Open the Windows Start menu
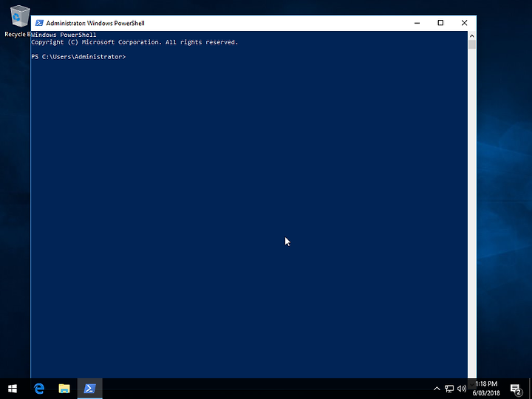Image resolution: width=532 pixels, height=399 pixels. pos(13,389)
